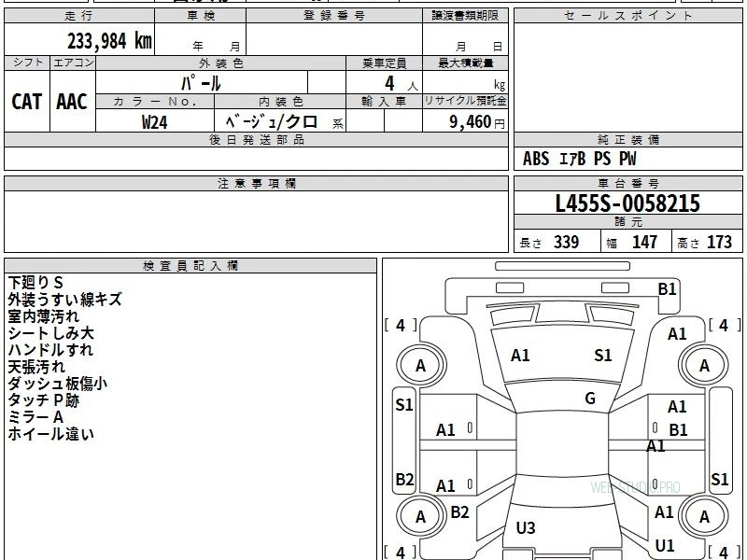Click the G mark on the car diagram
Screen dimensions: 747x560
[590, 399]
